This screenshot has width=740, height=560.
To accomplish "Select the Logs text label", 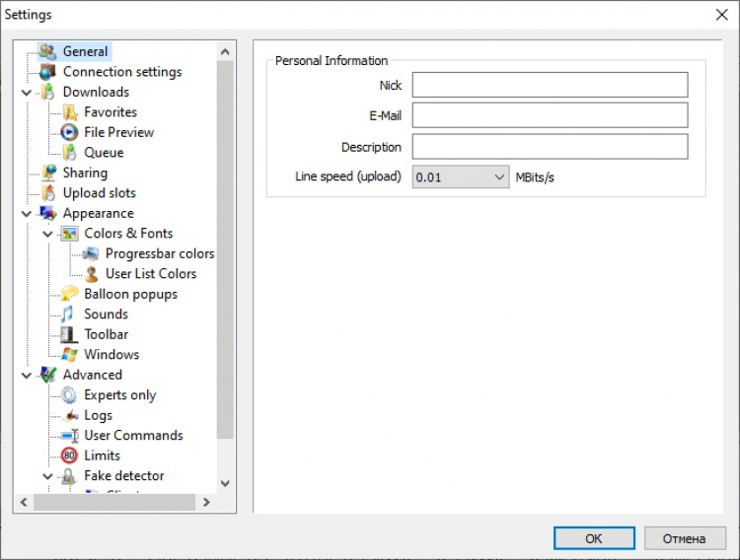I will pyautogui.click(x=98, y=416).
